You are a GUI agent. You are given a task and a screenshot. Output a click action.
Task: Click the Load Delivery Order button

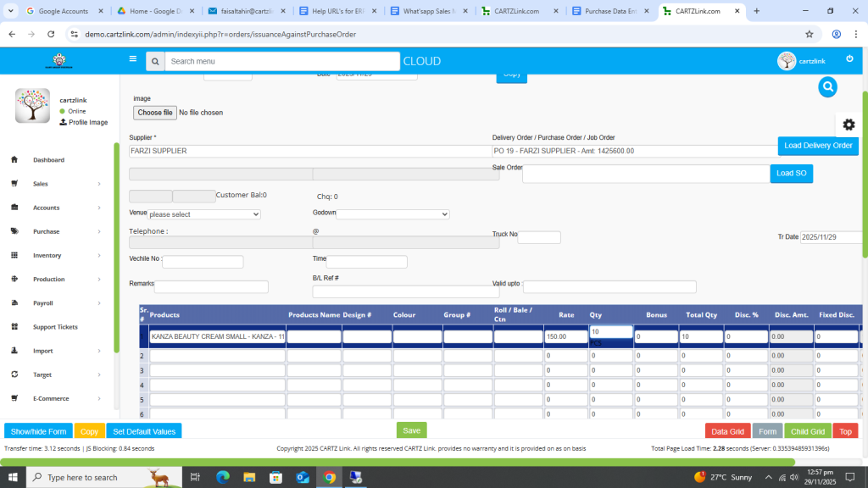click(817, 146)
